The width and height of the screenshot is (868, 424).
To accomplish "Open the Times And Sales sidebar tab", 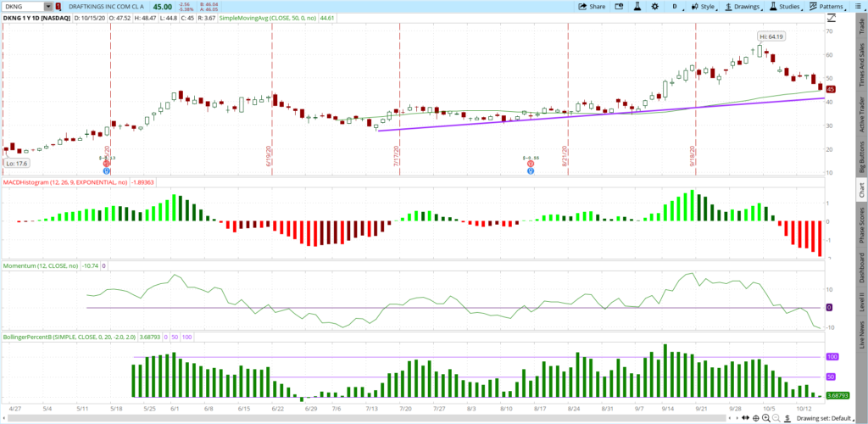I will pos(861,74).
